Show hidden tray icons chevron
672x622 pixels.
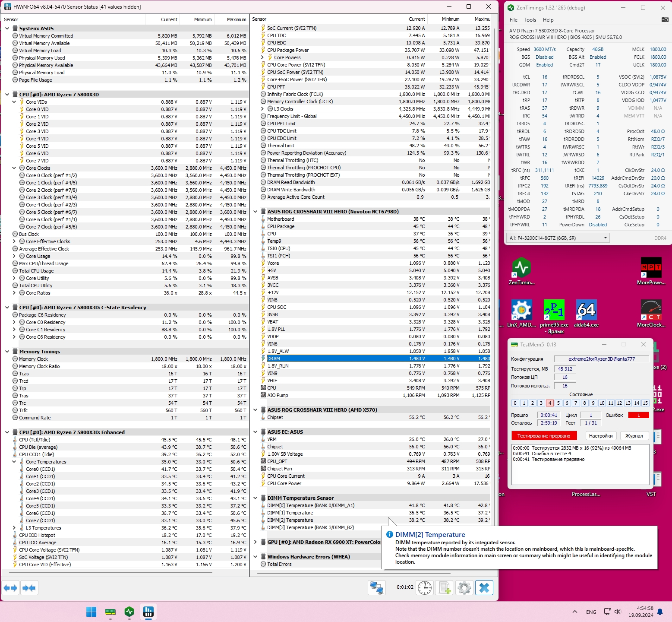[575, 612]
